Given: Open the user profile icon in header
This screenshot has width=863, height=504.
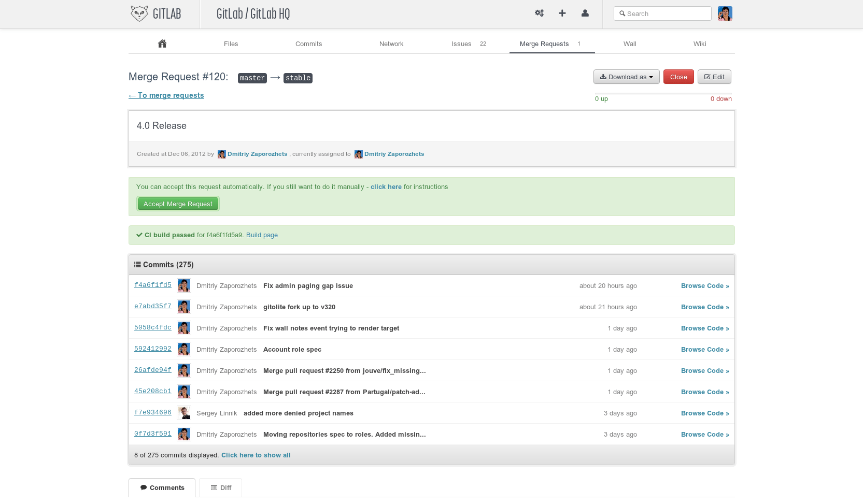Looking at the screenshot, I should tap(585, 13).
